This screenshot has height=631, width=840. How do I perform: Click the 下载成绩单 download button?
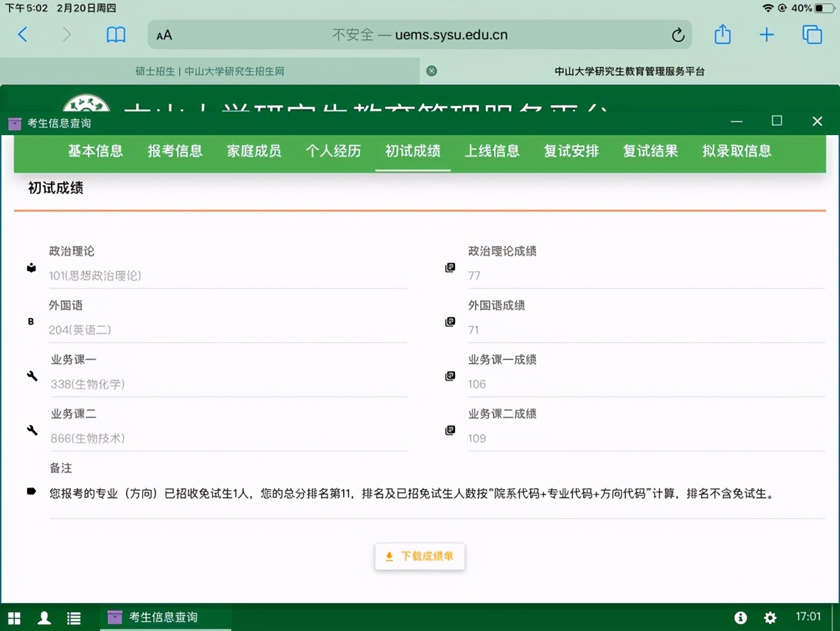(x=419, y=556)
